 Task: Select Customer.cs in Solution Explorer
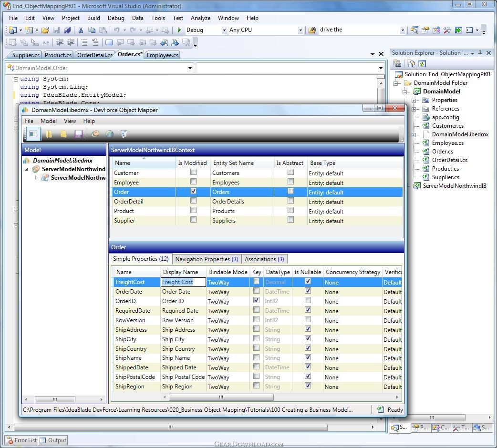coord(447,126)
